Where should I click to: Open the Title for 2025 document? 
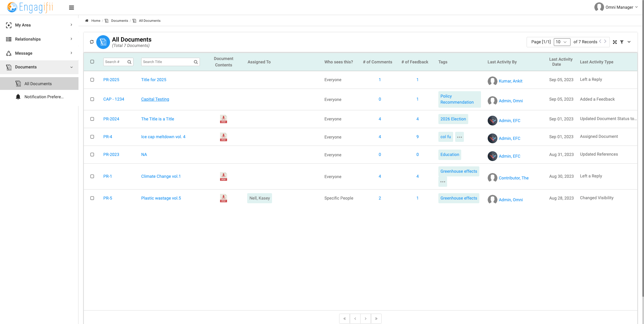pos(154,80)
